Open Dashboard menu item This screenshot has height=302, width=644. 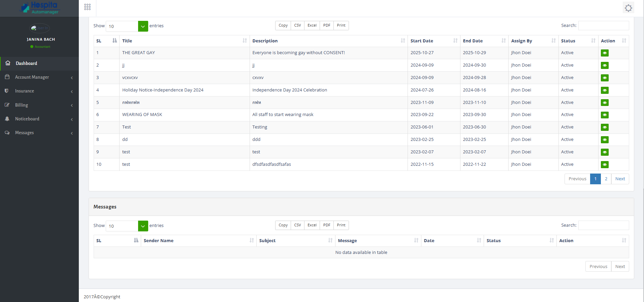[x=39, y=63]
